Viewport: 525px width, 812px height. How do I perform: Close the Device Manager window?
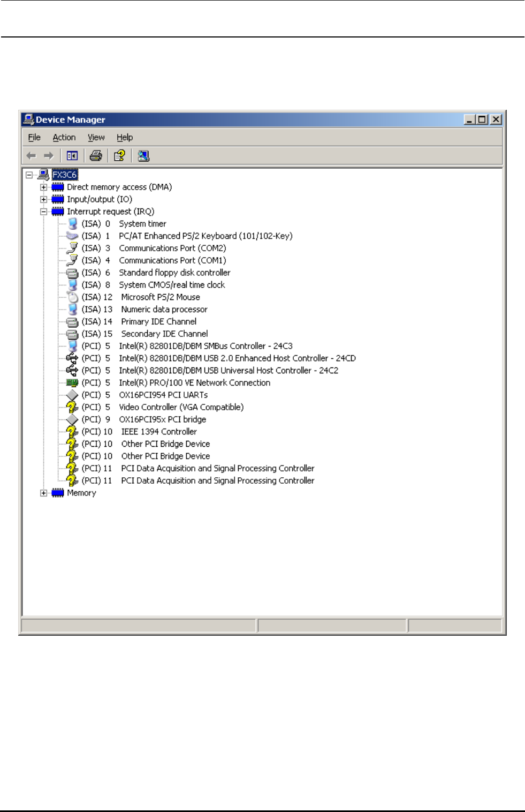pos(496,119)
